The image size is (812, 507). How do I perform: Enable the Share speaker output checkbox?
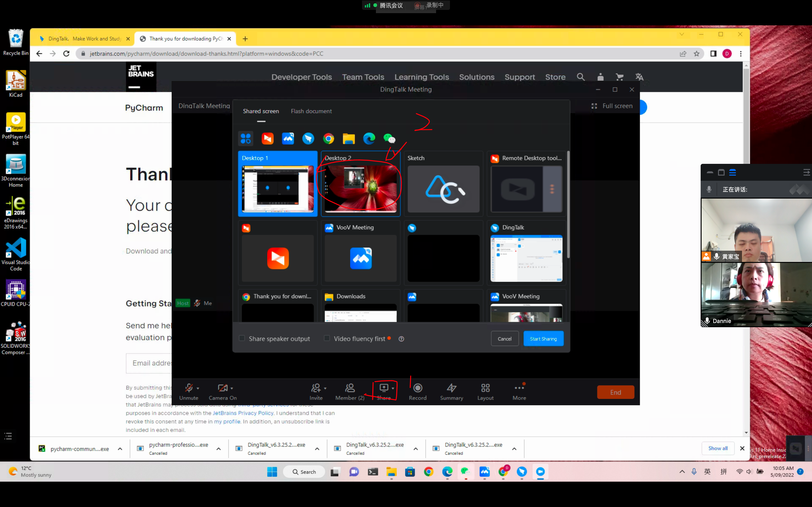242,338
